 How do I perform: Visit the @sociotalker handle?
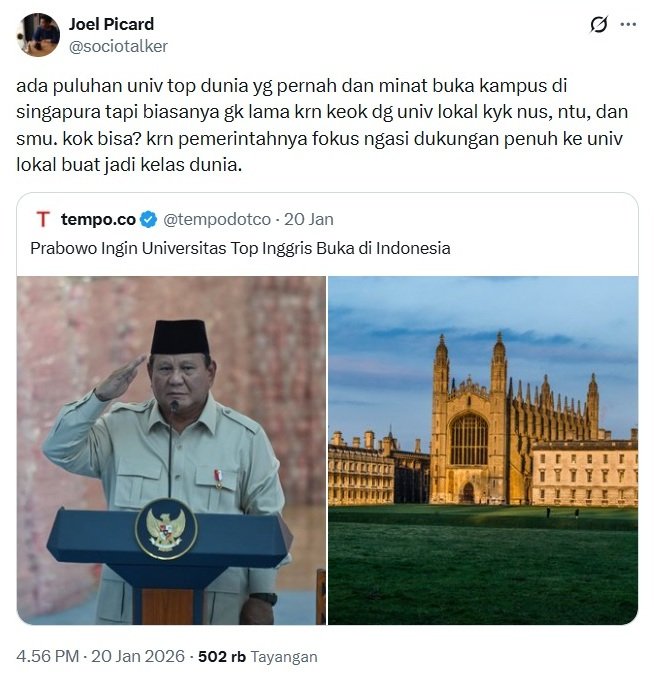pos(118,46)
